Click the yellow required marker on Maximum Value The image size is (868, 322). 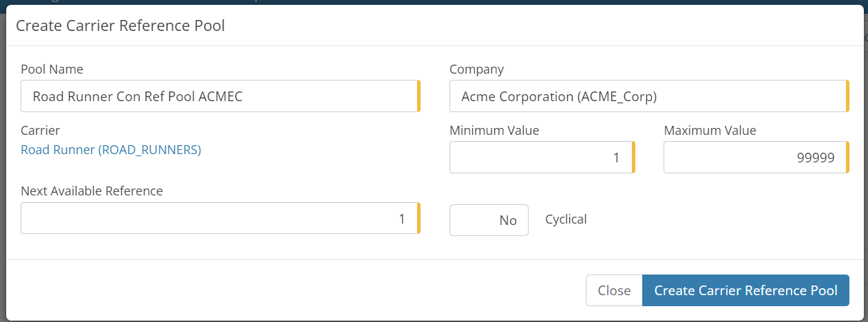point(847,158)
